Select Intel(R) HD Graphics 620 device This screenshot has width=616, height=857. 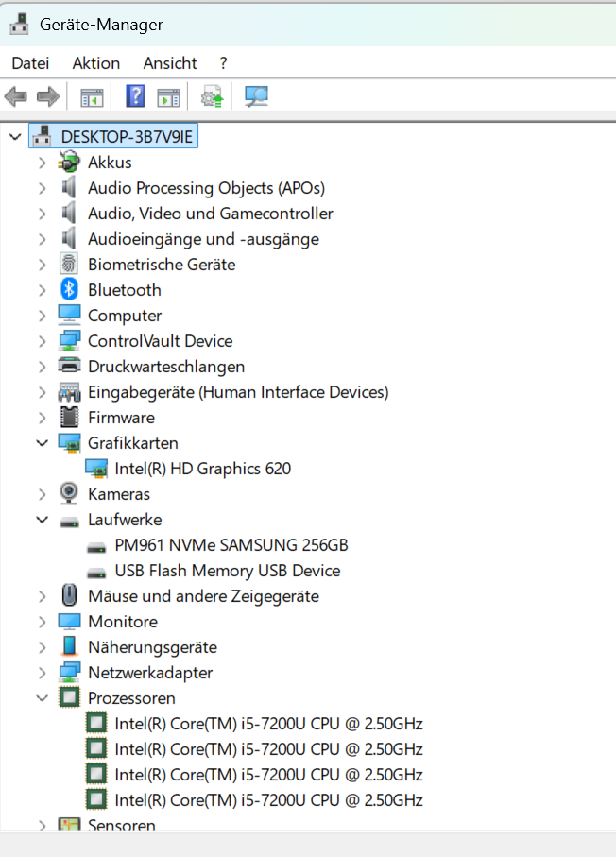click(203, 469)
